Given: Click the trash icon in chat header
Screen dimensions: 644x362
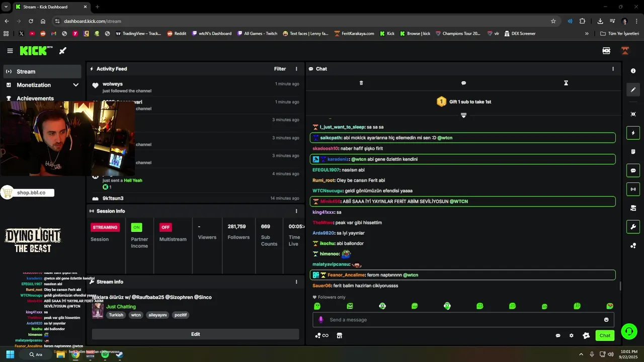Looking at the screenshot, I should tap(361, 83).
